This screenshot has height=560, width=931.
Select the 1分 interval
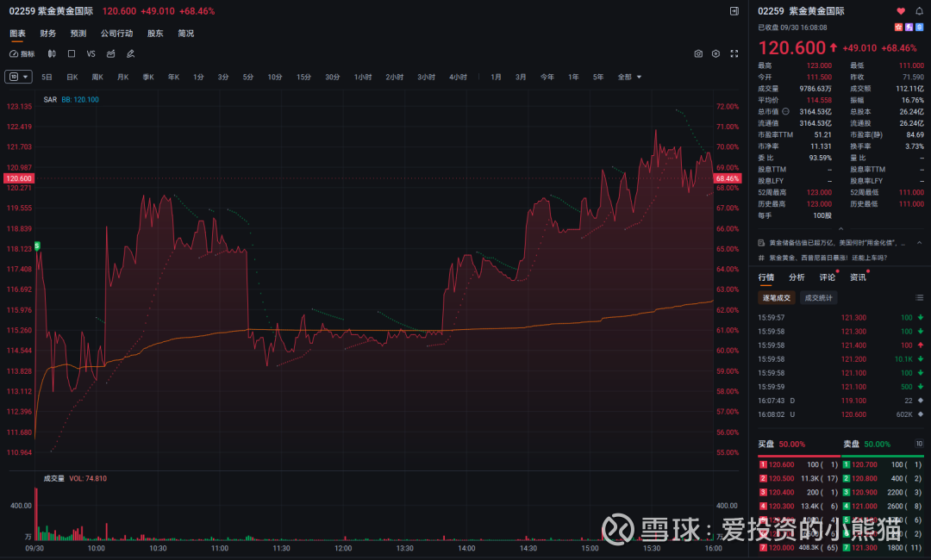(198, 78)
